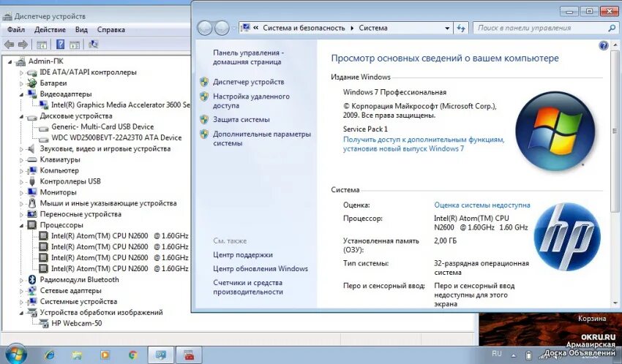Select WDC WD2500BEVT ATA Device entry

[116, 138]
